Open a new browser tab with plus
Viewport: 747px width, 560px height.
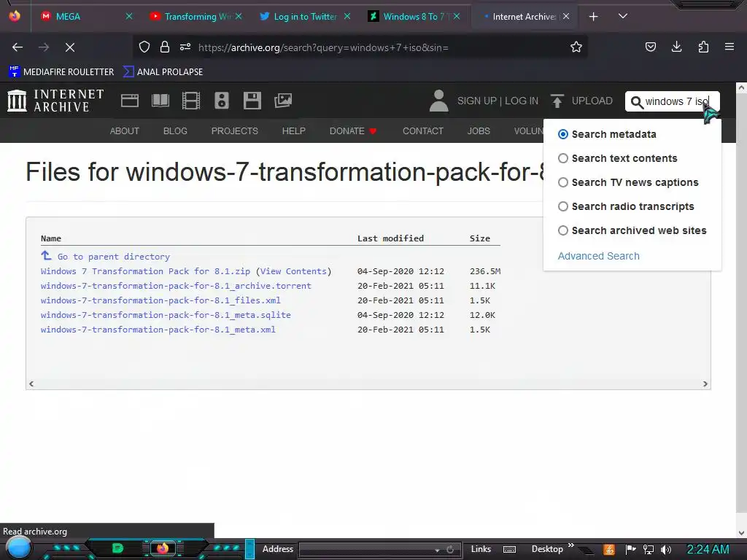(x=593, y=17)
